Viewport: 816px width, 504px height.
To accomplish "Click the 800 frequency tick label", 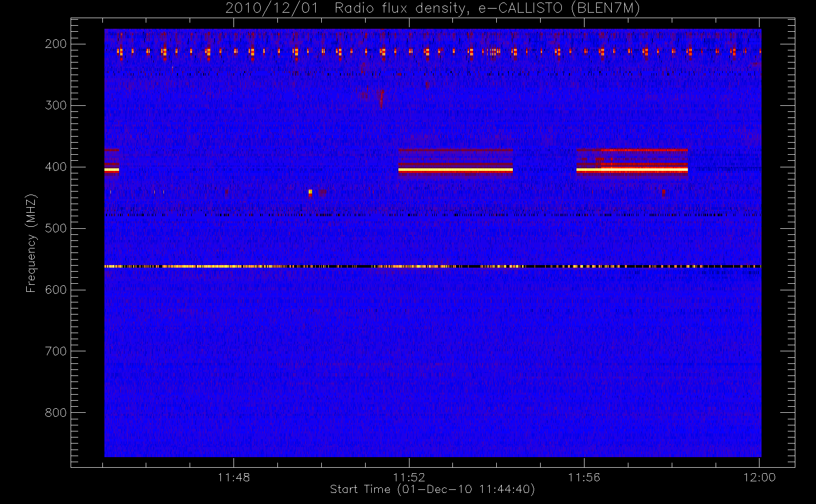I will [55, 413].
